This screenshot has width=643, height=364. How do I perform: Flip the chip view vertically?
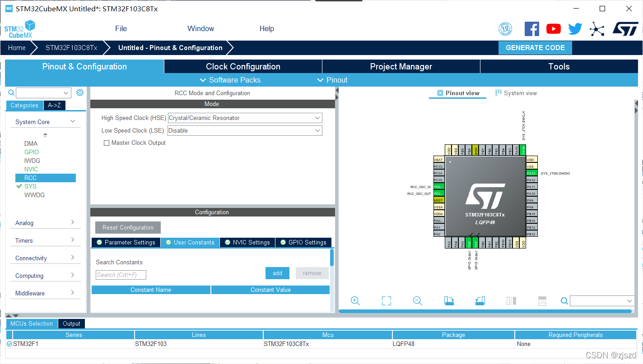point(542,301)
